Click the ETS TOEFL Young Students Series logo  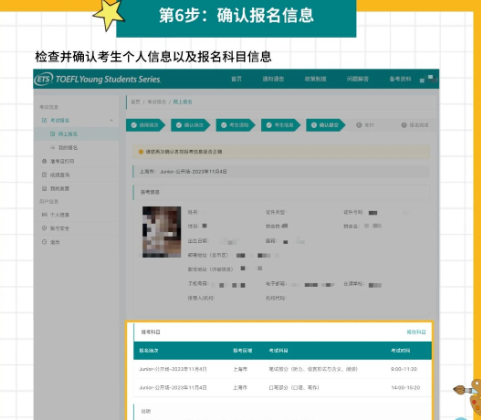[97, 79]
